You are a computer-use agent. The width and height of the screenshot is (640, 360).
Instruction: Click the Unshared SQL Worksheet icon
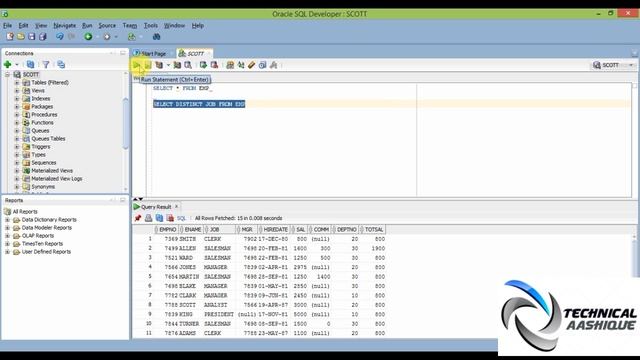pos(230,65)
